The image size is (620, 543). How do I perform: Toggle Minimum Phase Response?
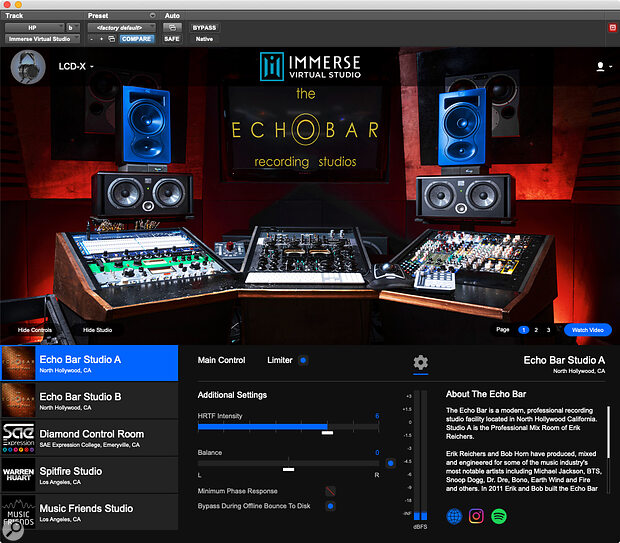tap(330, 491)
